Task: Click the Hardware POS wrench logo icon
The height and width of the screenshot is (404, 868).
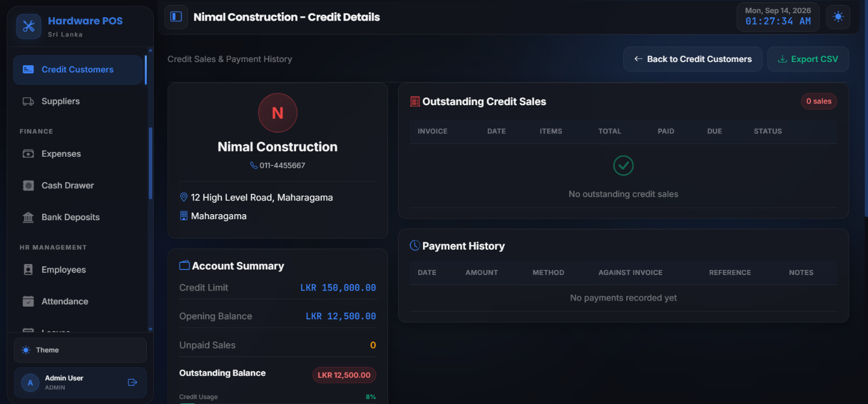Action: click(29, 26)
